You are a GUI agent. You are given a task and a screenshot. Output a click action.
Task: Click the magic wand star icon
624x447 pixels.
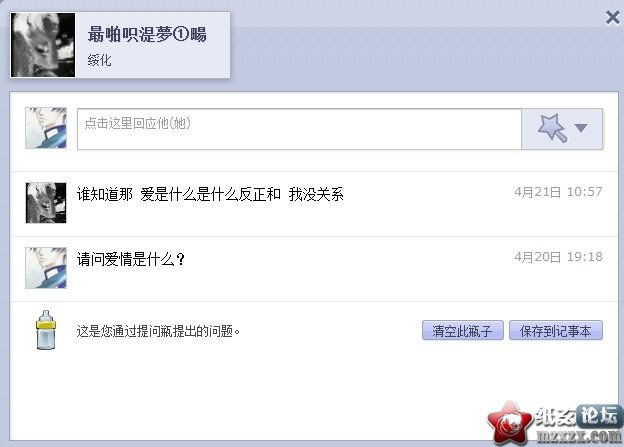tap(552, 128)
